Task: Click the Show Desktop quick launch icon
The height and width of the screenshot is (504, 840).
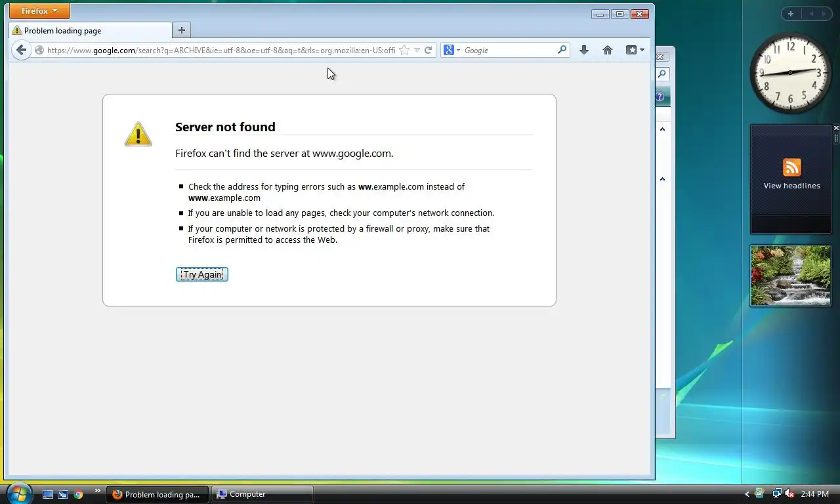Action: 48,494
